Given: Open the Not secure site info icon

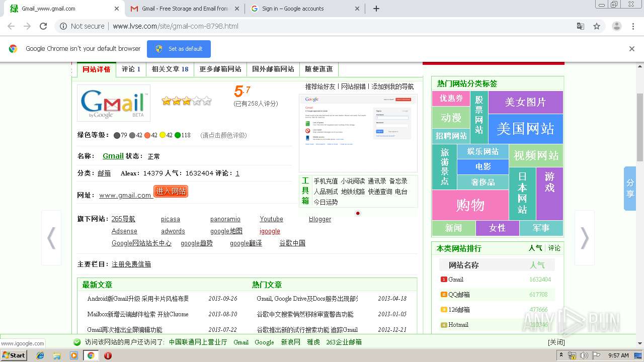Looking at the screenshot, I should pos(63,26).
